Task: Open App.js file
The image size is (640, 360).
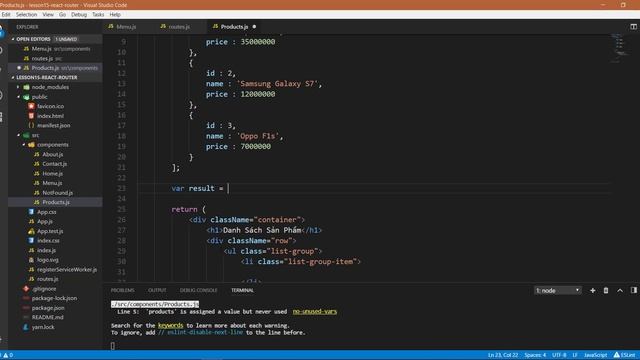Action: coord(45,221)
